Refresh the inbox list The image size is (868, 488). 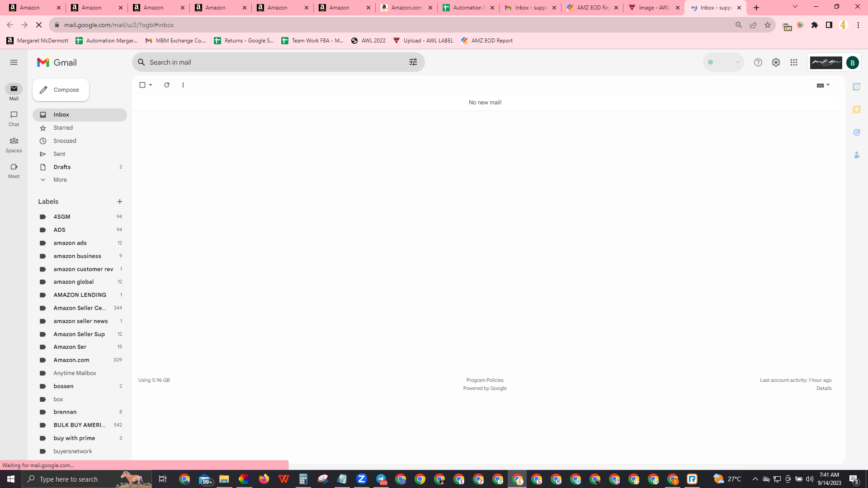167,85
